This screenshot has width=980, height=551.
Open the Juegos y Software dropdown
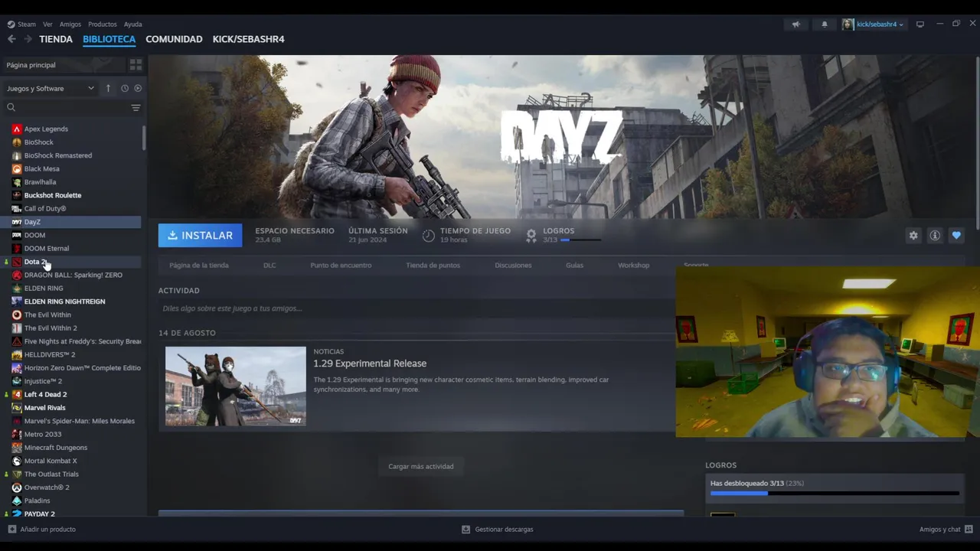51,88
